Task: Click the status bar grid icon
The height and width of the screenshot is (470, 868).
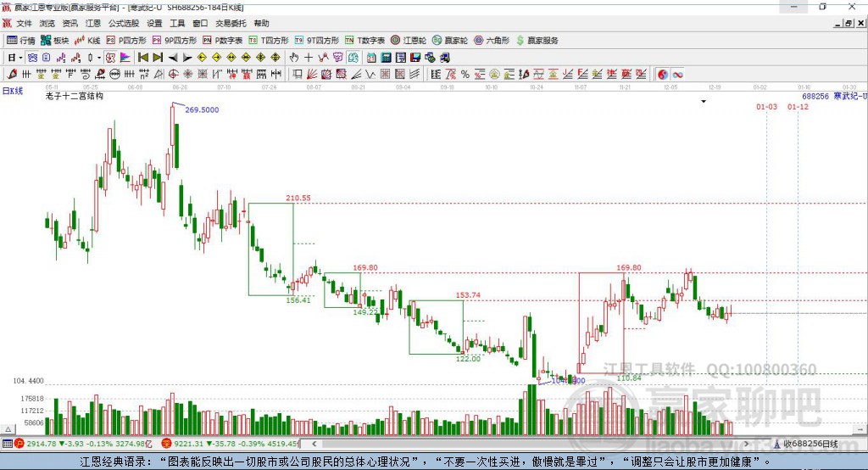Action: tap(7, 444)
